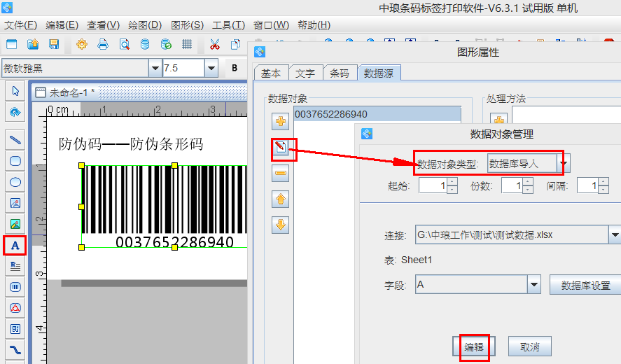Image resolution: width=621 pixels, height=364 pixels.
Task: Click the rounded rectangle tool
Action: click(x=15, y=160)
